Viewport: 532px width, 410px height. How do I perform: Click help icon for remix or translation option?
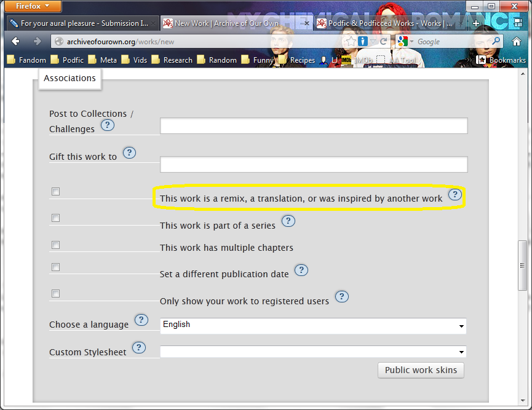point(455,195)
